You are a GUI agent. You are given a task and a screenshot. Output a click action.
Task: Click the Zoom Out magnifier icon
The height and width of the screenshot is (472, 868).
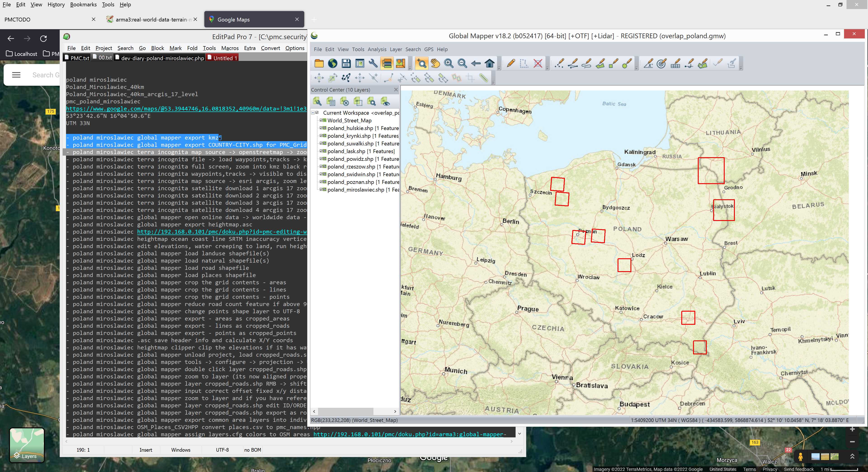pyautogui.click(x=462, y=63)
